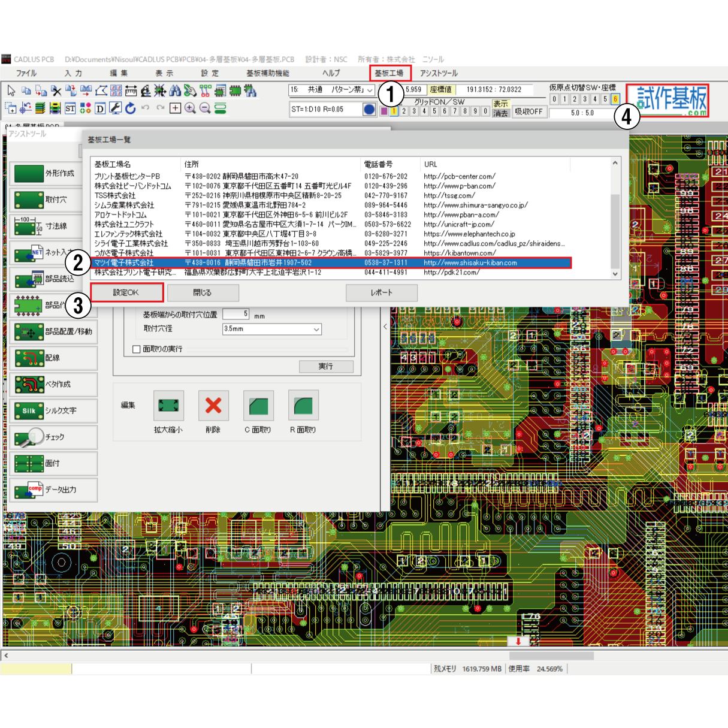Click the green chip component icon
Screen dimensions: 728x728
[235, 90]
